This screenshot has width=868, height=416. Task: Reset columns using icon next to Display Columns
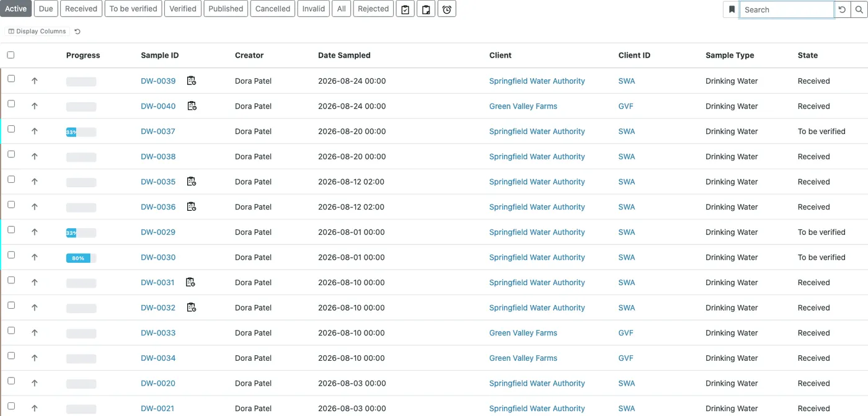click(77, 31)
